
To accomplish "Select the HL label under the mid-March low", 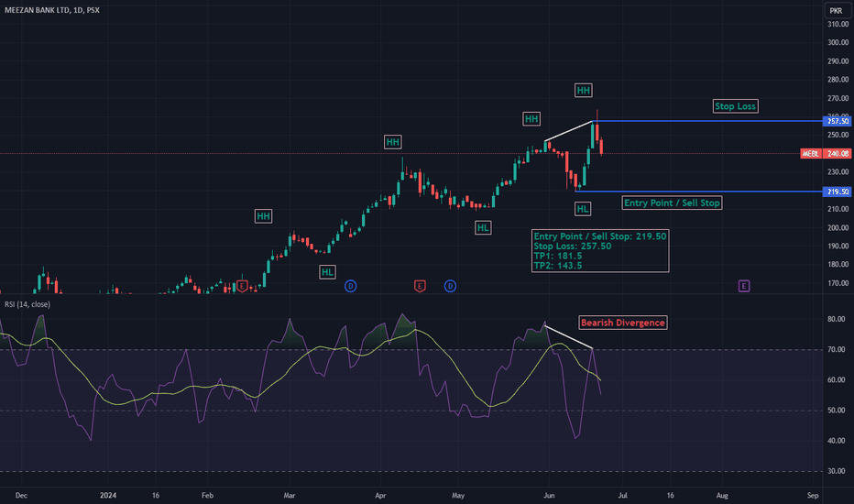I will tap(327, 272).
